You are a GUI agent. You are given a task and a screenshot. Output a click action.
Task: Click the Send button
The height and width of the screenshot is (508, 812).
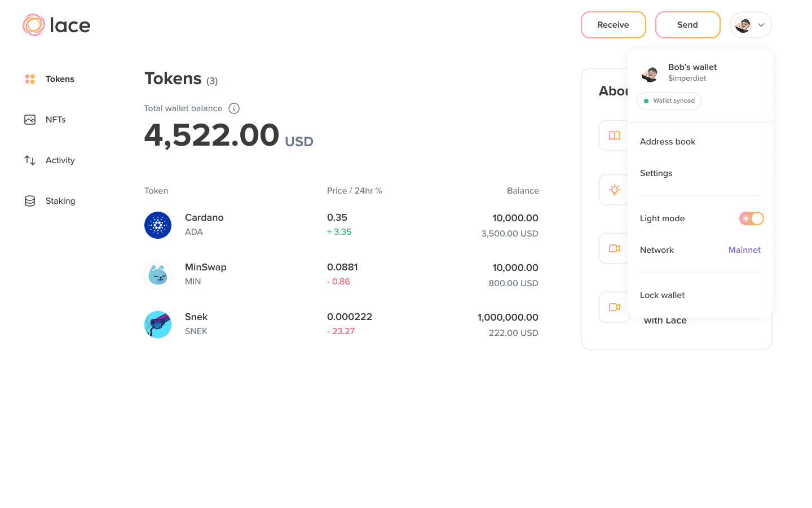point(688,25)
